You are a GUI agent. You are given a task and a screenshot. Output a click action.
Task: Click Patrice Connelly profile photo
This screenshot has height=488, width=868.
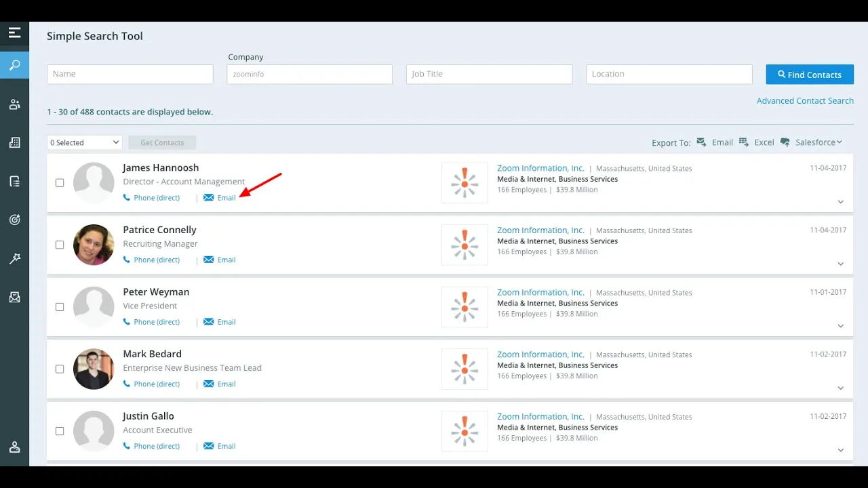coord(94,245)
